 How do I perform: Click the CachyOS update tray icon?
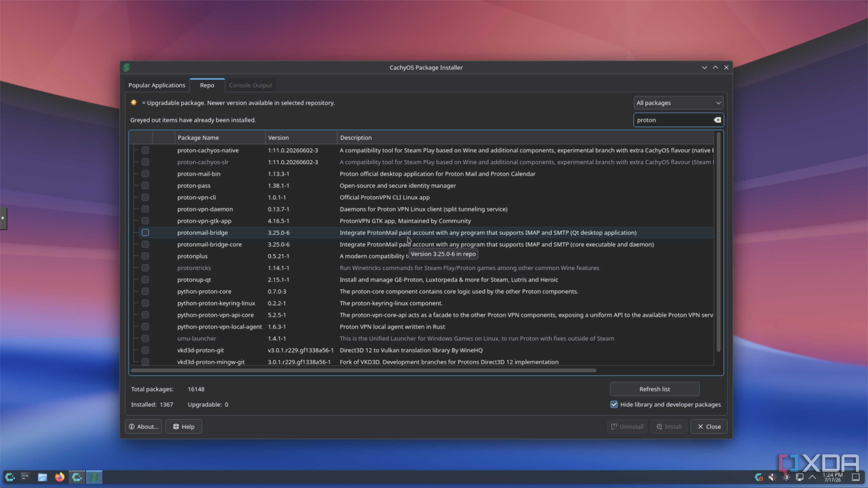click(x=759, y=477)
